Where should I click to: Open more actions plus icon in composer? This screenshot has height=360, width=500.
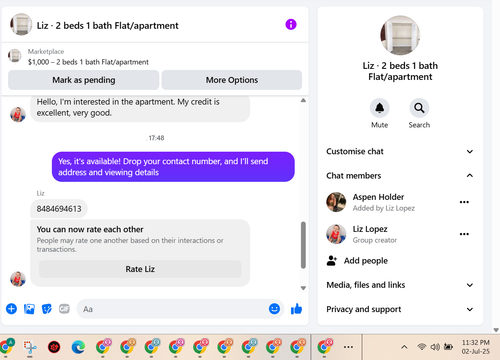click(11, 309)
